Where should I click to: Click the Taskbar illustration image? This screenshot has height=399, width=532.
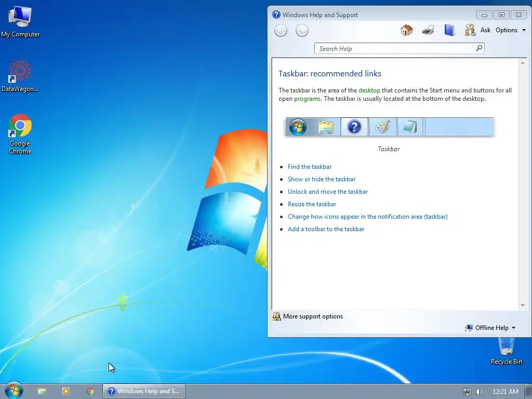point(389,127)
